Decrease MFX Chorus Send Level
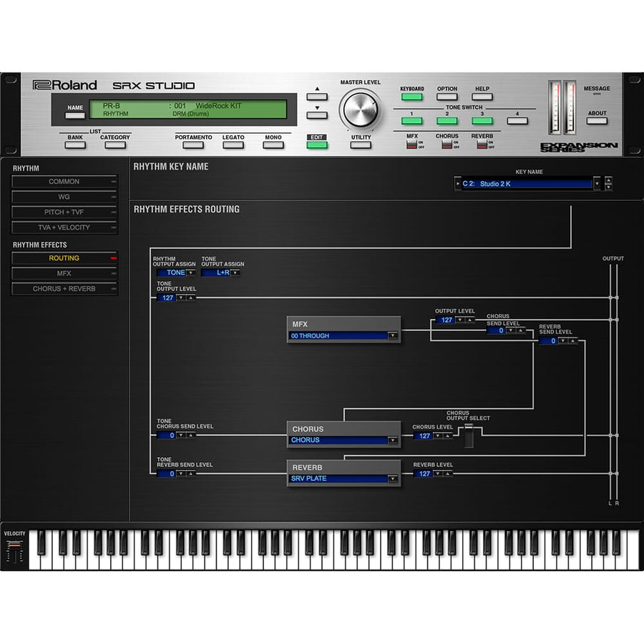The height and width of the screenshot is (644, 644). (x=510, y=330)
